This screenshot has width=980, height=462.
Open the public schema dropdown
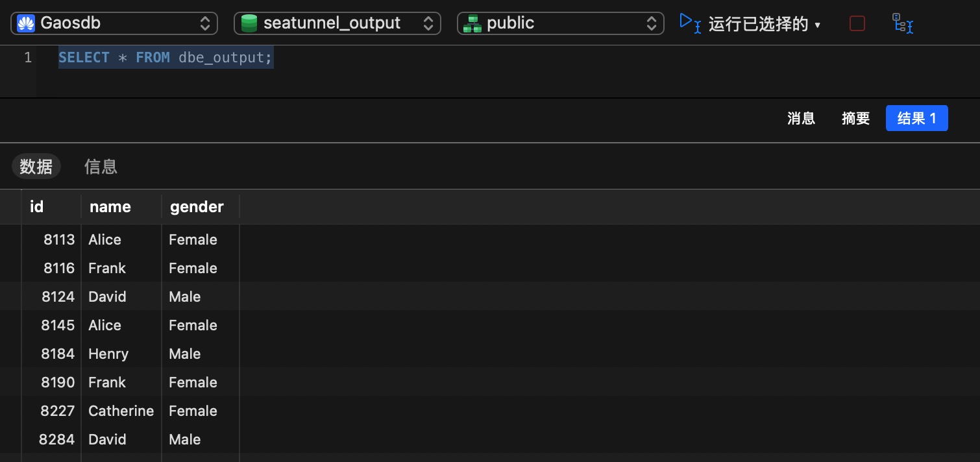coord(651,23)
